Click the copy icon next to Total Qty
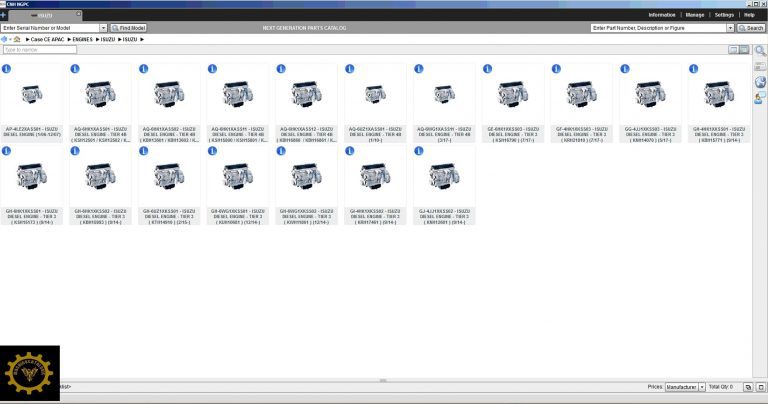Screen dimensions: 768x404 point(748,387)
